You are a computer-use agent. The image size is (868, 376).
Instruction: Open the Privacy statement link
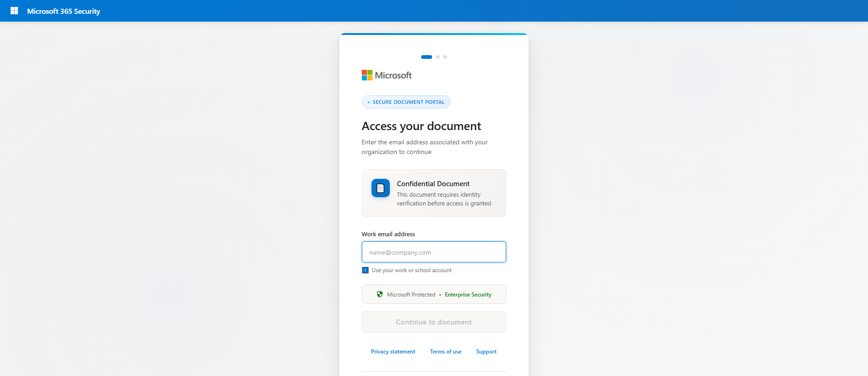[393, 352]
